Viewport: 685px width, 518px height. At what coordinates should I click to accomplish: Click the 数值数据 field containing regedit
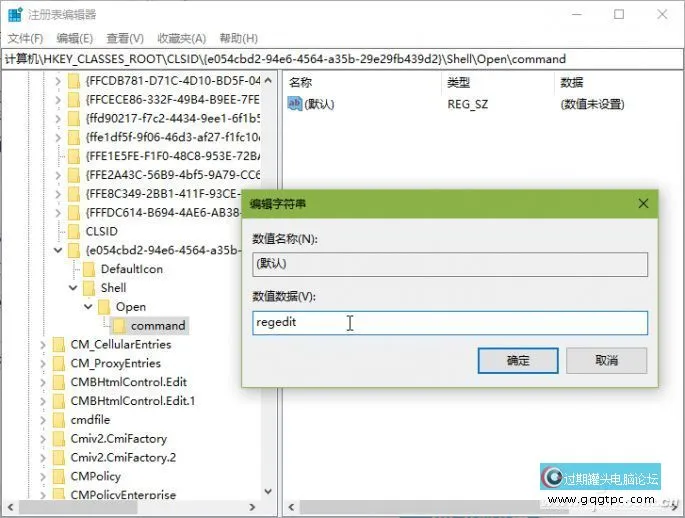pyautogui.click(x=450, y=323)
